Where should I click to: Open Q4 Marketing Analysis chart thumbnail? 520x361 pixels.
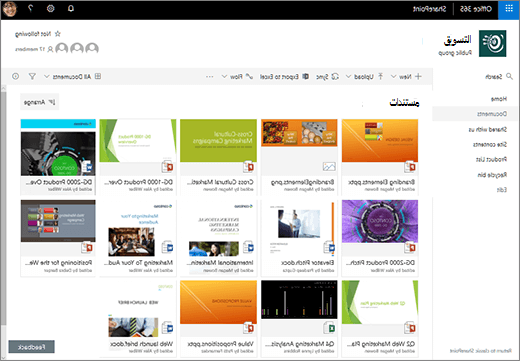pyautogui.click(x=299, y=300)
